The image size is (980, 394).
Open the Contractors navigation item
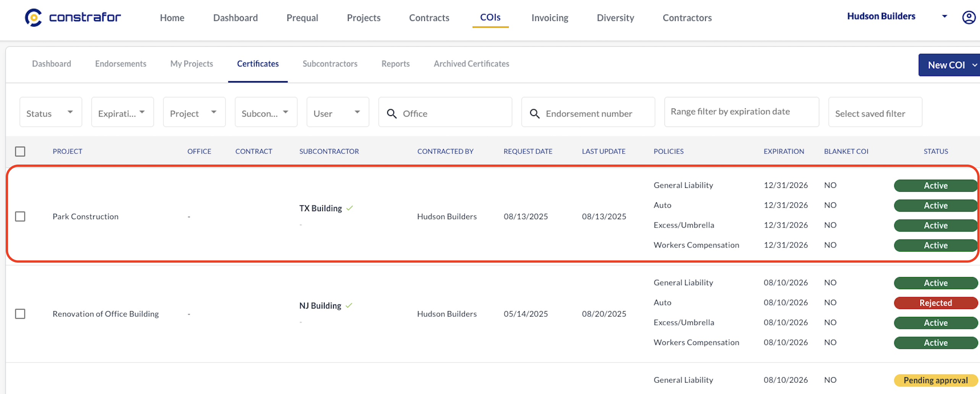click(x=687, y=18)
